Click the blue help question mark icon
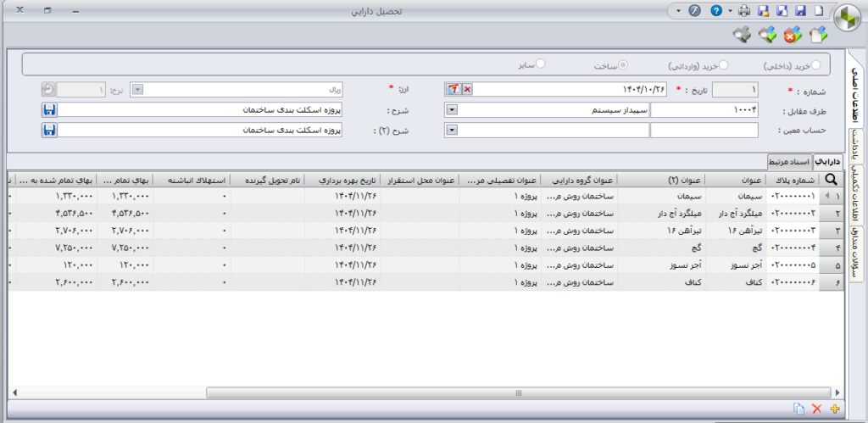868x423 pixels. (716, 11)
